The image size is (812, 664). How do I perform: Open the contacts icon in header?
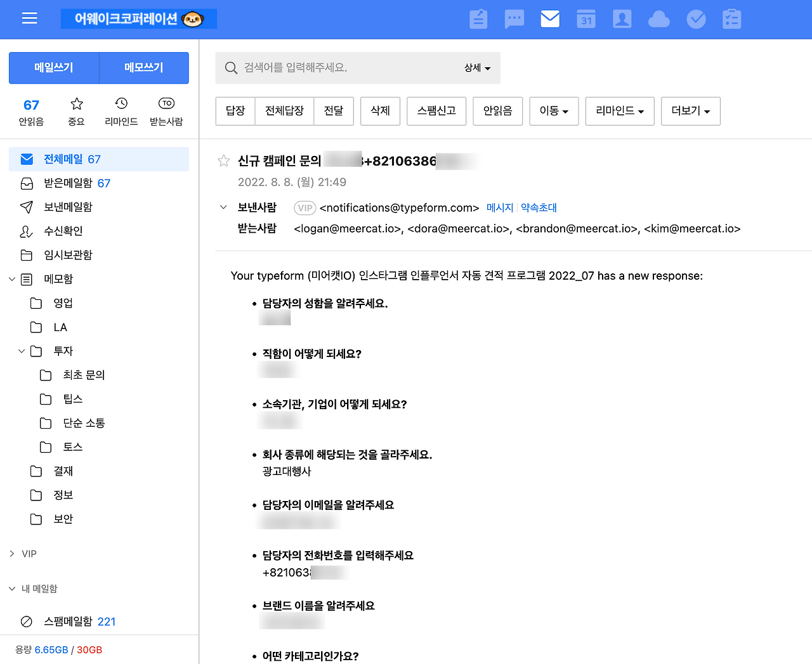(622, 19)
